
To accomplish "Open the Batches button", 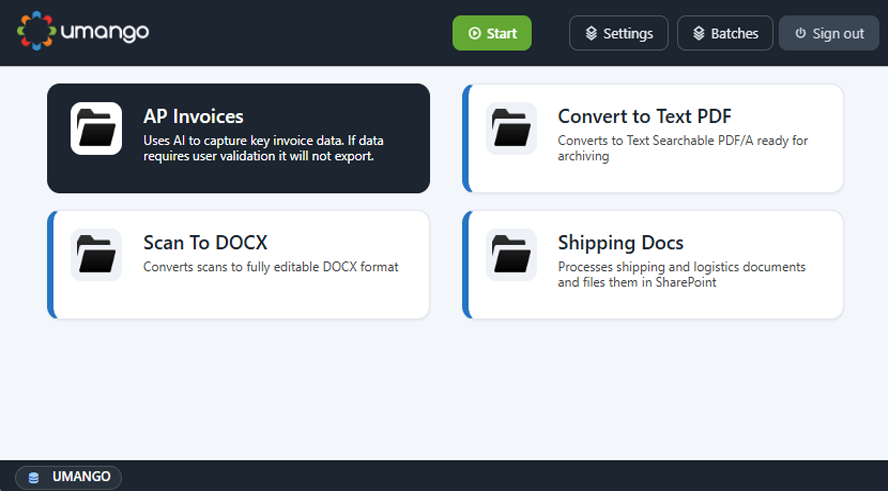I will click(x=725, y=33).
